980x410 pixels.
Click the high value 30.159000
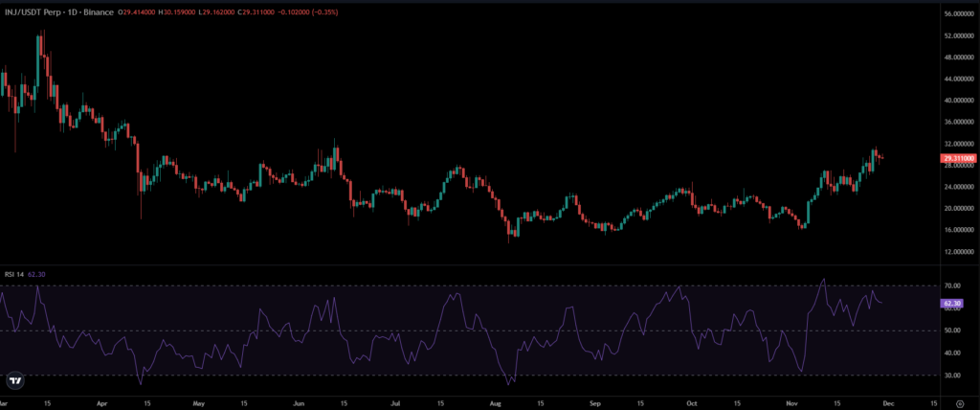pos(179,11)
